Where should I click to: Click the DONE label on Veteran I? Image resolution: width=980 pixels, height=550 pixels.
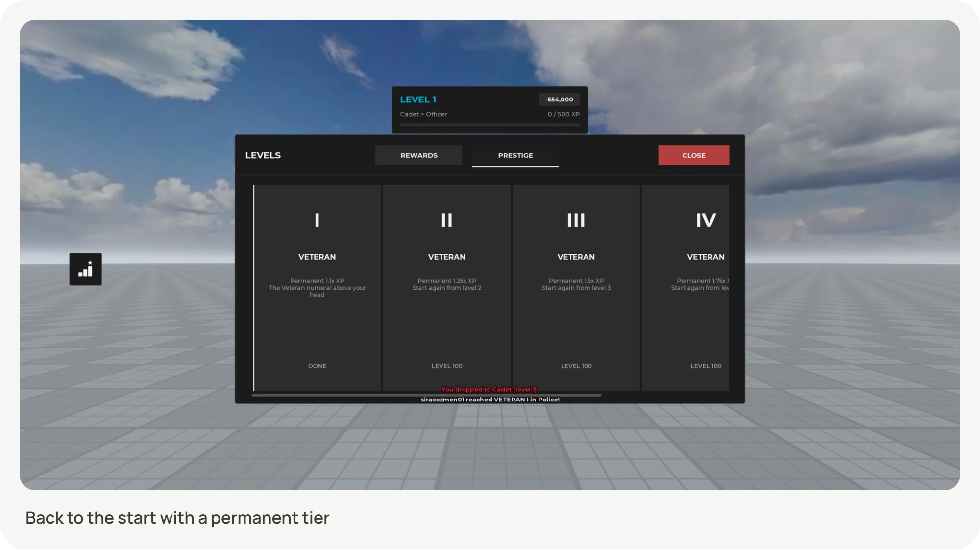coord(317,366)
